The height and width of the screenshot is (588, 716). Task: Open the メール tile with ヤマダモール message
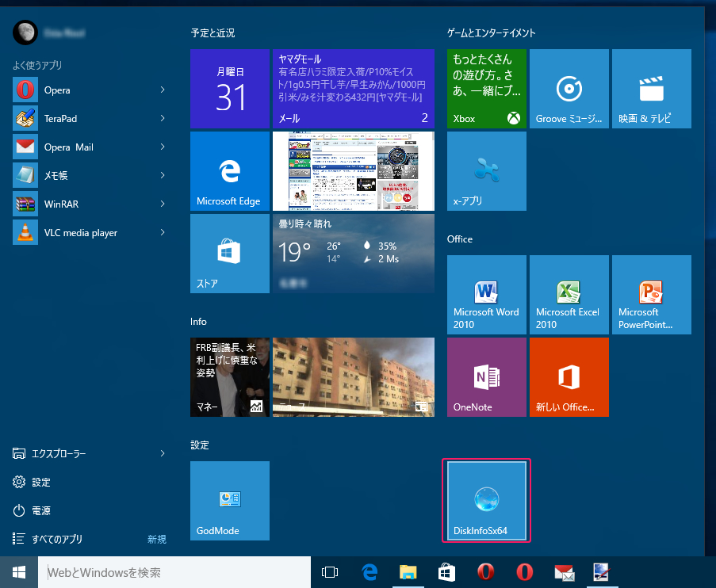coord(354,89)
